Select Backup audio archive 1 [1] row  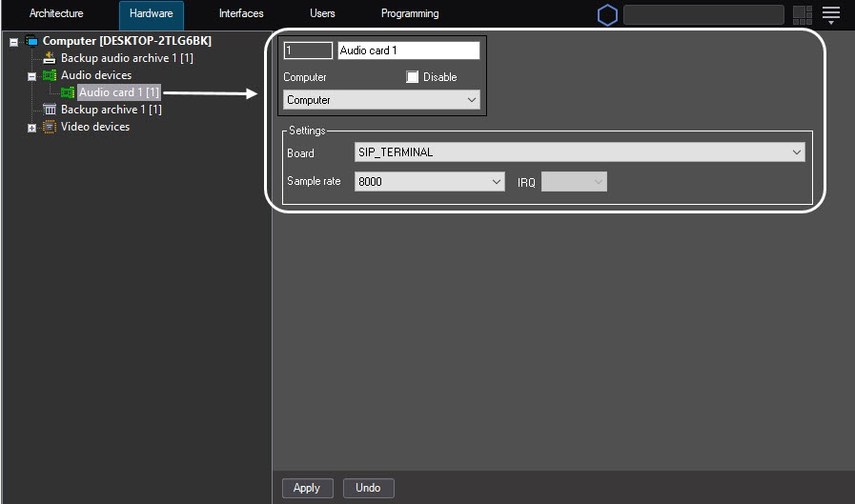[x=127, y=58]
